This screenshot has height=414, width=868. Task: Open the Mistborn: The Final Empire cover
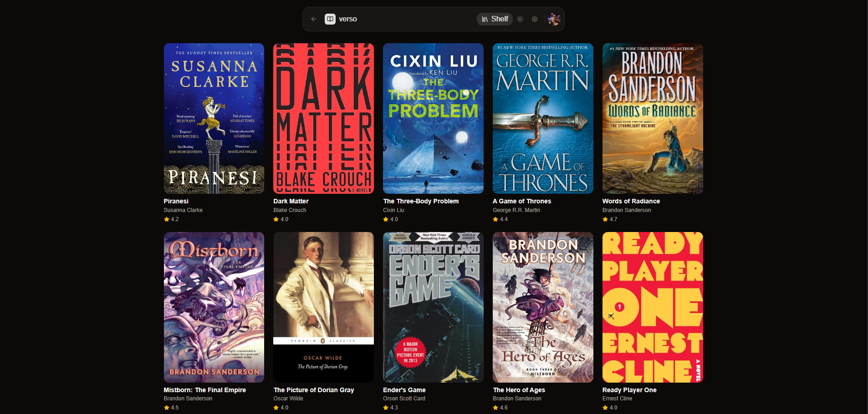click(x=214, y=307)
